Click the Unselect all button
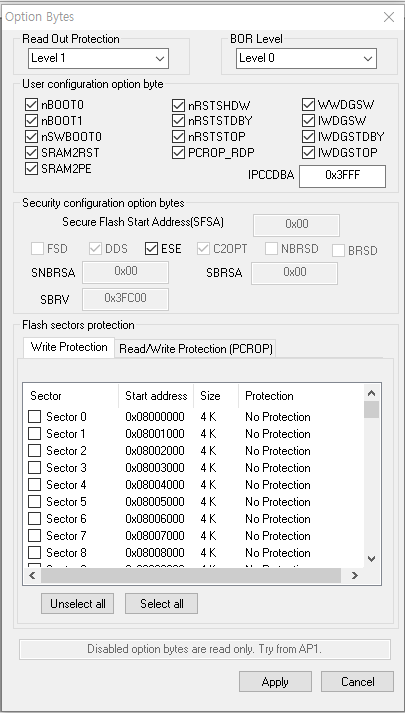This screenshot has width=405, height=713. point(77,604)
